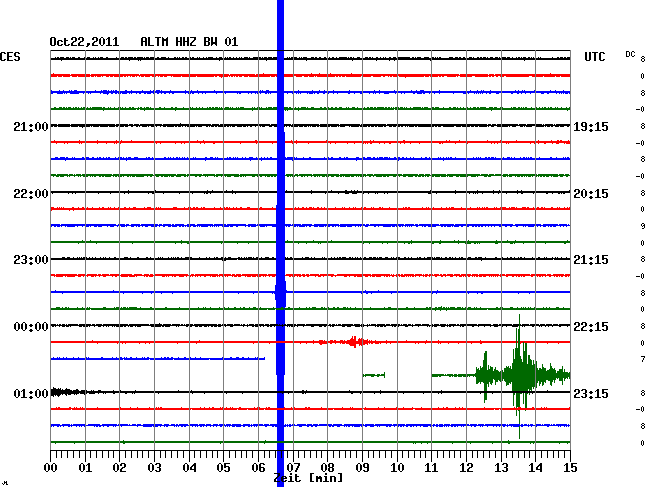Click the DC column value 9
Screen dimensions: 650x494
643,226
